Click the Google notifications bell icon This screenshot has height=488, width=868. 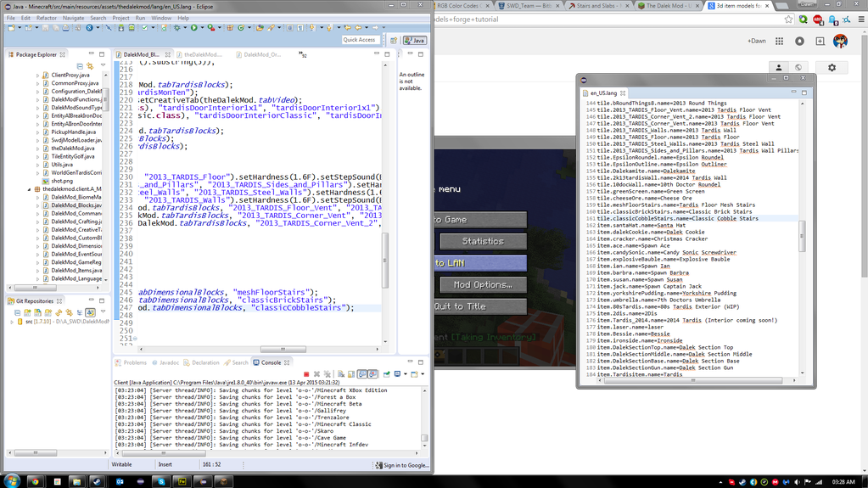coord(799,41)
